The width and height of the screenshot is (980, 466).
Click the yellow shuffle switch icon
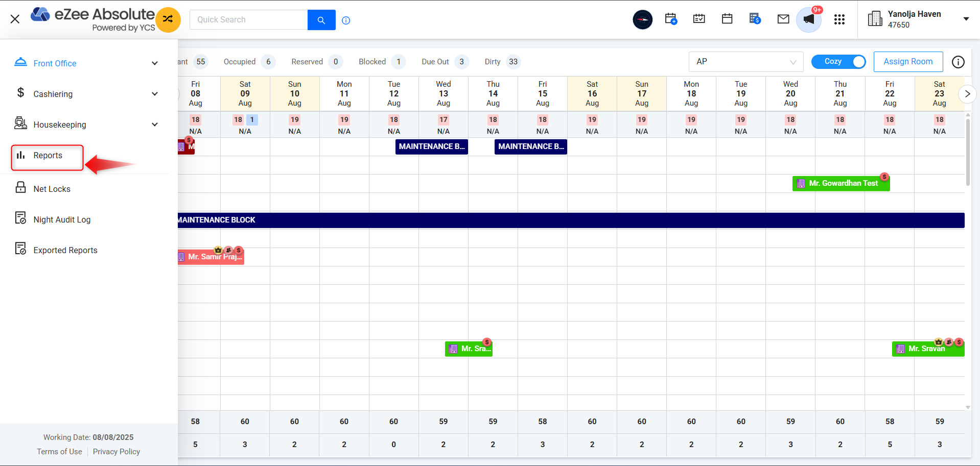pos(168,20)
